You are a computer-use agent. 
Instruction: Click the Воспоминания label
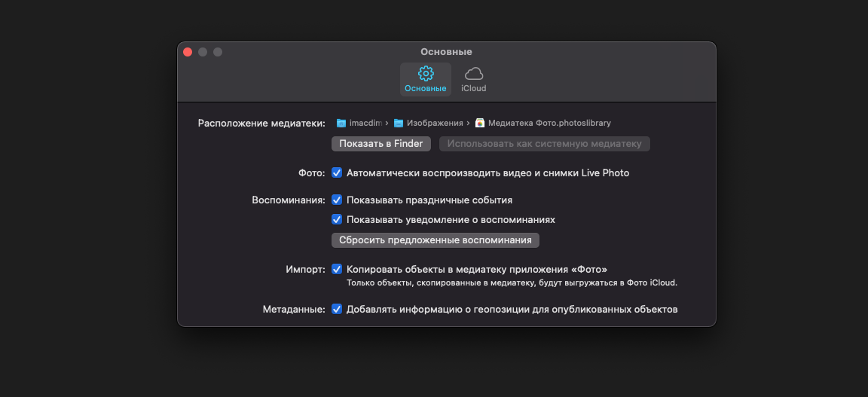[289, 200]
